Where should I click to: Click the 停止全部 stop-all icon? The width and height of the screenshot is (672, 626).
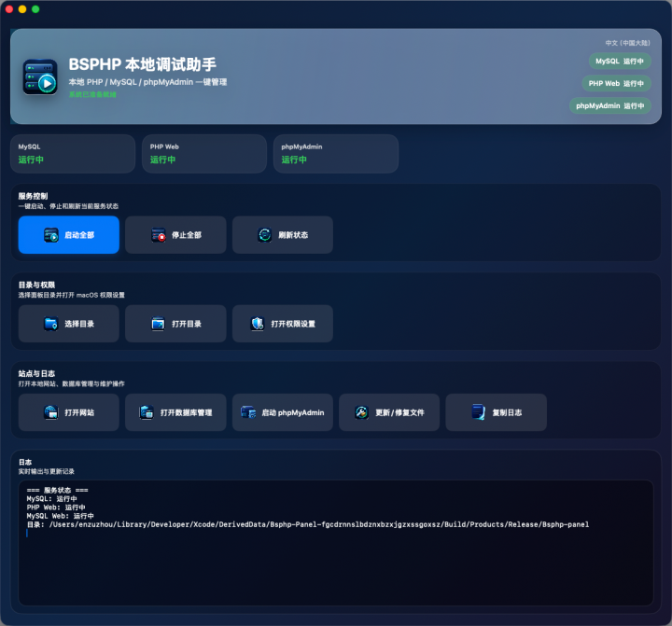158,235
